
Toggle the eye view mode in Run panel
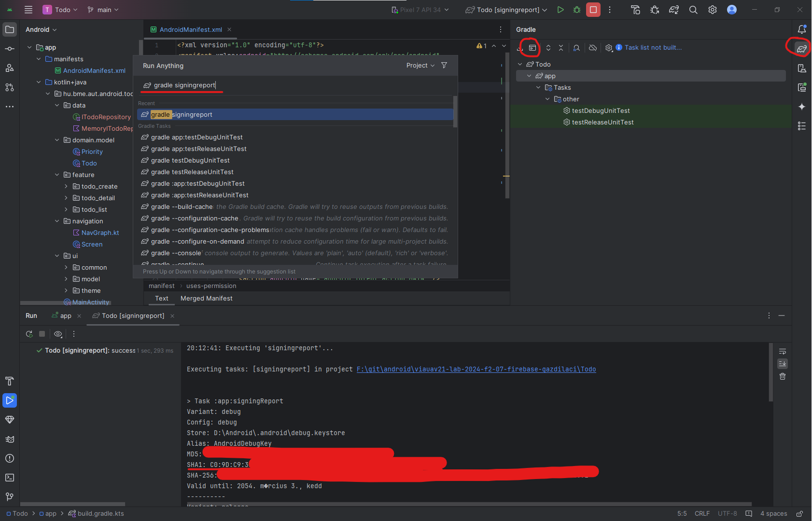click(58, 334)
